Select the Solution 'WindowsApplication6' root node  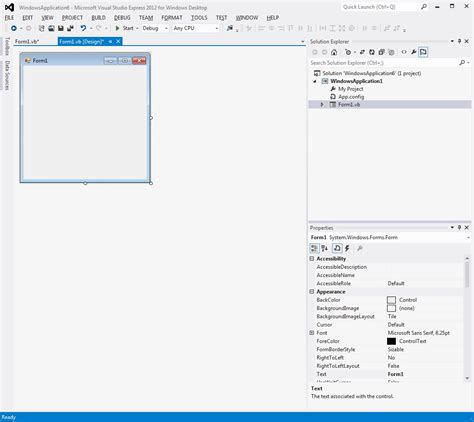click(371, 73)
